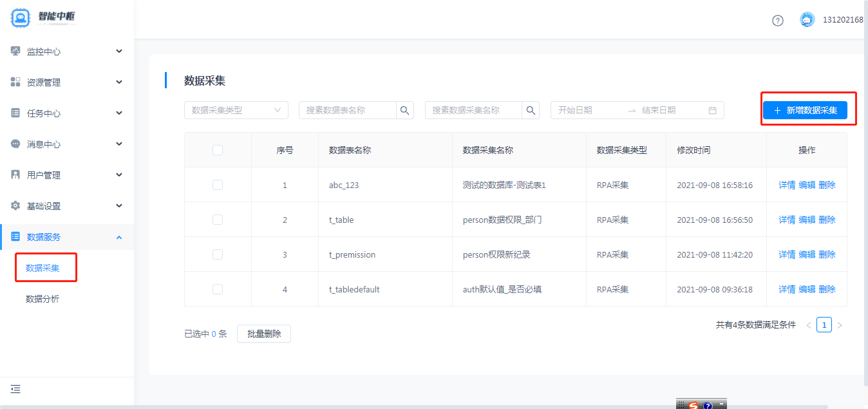This screenshot has width=868, height=409.
Task: Click the 智能中枢 logo icon
Action: click(x=21, y=17)
